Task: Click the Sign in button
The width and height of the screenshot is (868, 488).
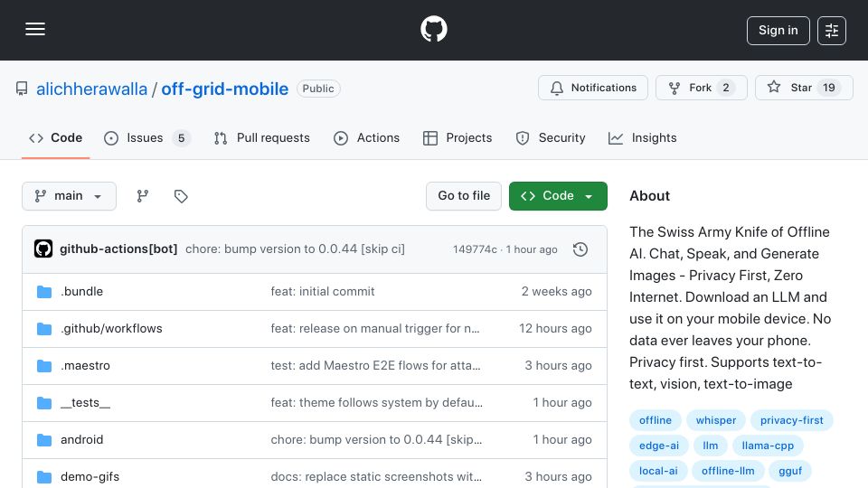Action: tap(778, 31)
